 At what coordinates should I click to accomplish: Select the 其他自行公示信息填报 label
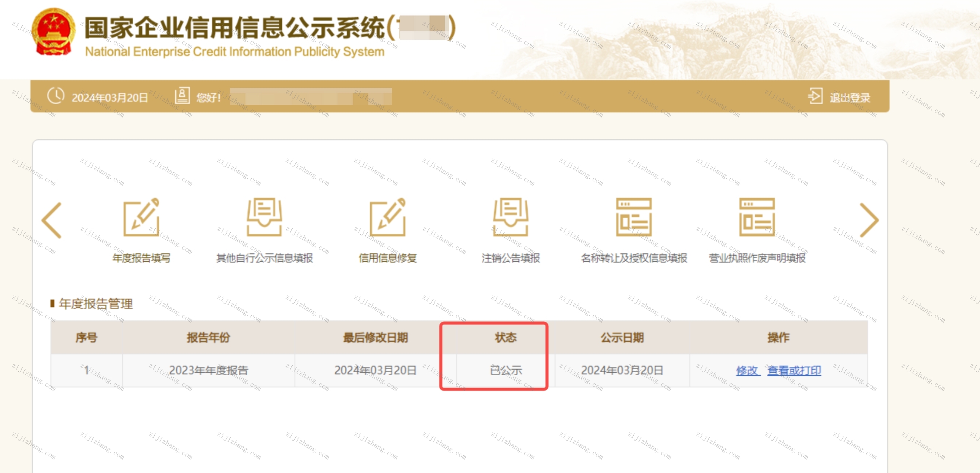click(265, 258)
